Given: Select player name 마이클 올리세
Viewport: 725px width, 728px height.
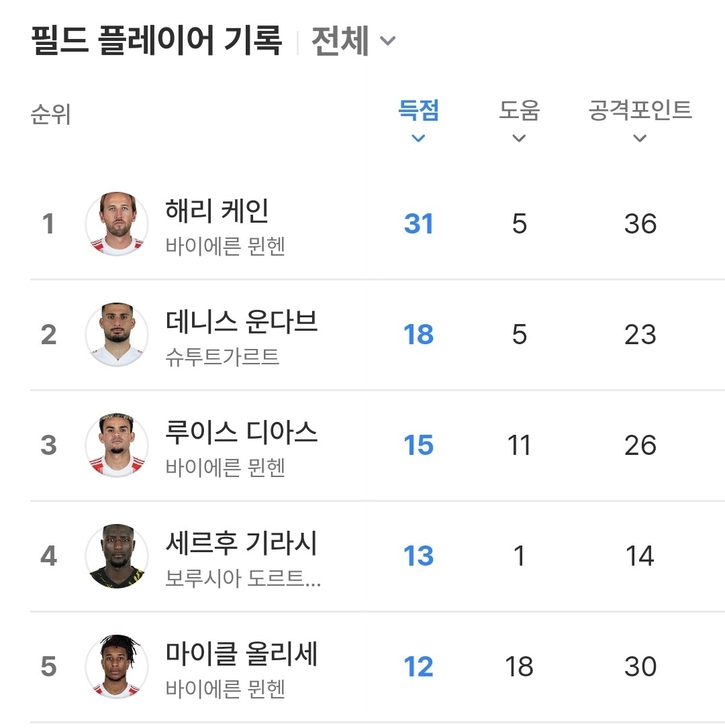Looking at the screenshot, I should [x=242, y=654].
